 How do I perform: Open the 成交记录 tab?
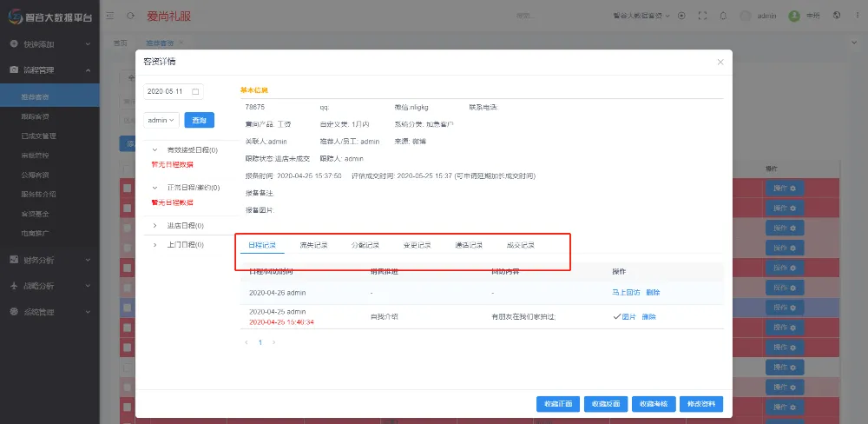(520, 245)
